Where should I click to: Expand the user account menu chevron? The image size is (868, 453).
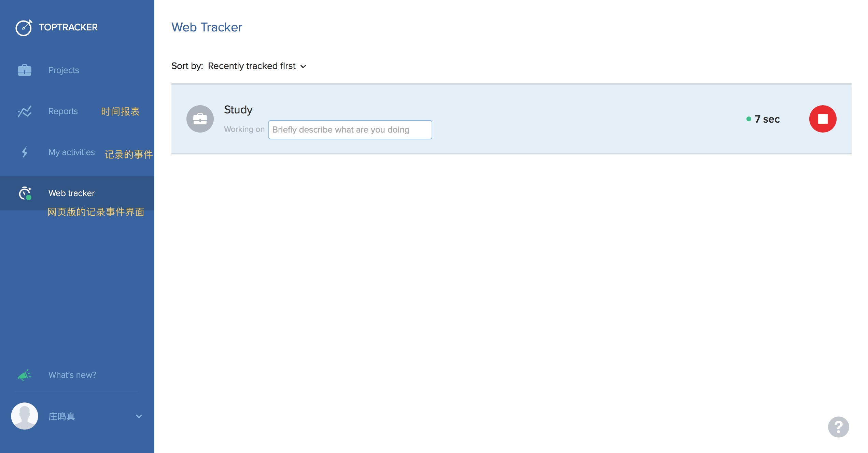point(139,416)
